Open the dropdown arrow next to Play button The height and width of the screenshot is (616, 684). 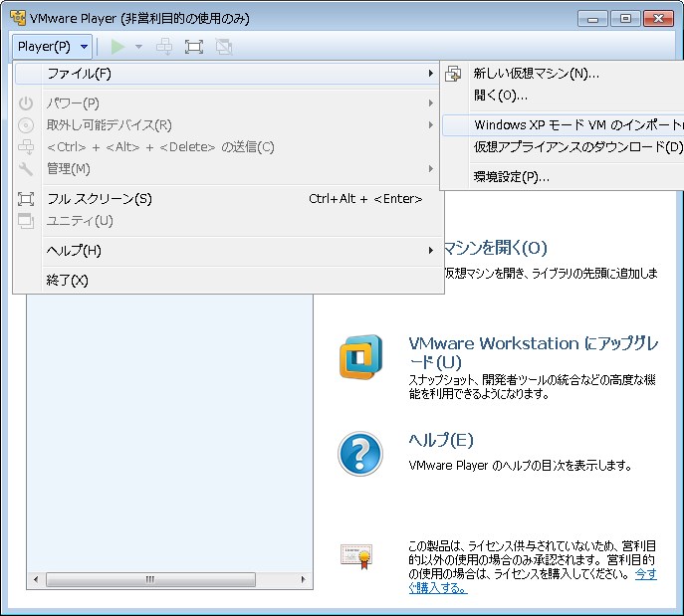click(138, 46)
